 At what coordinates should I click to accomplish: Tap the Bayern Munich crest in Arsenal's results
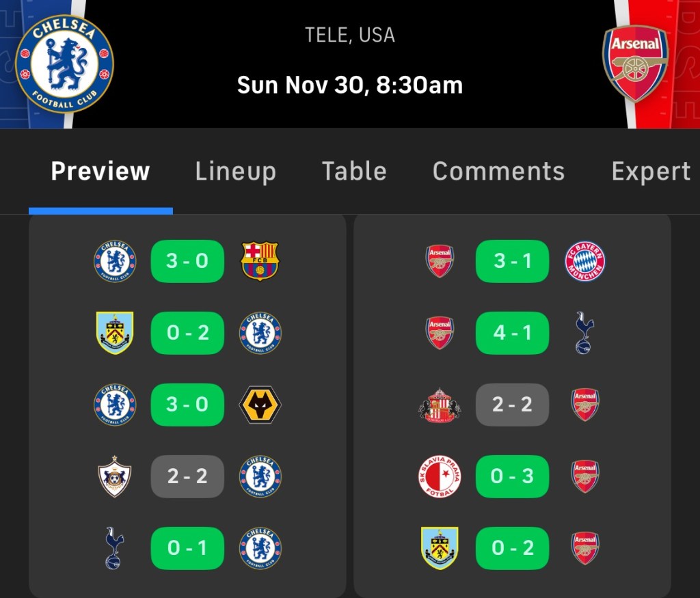585,261
